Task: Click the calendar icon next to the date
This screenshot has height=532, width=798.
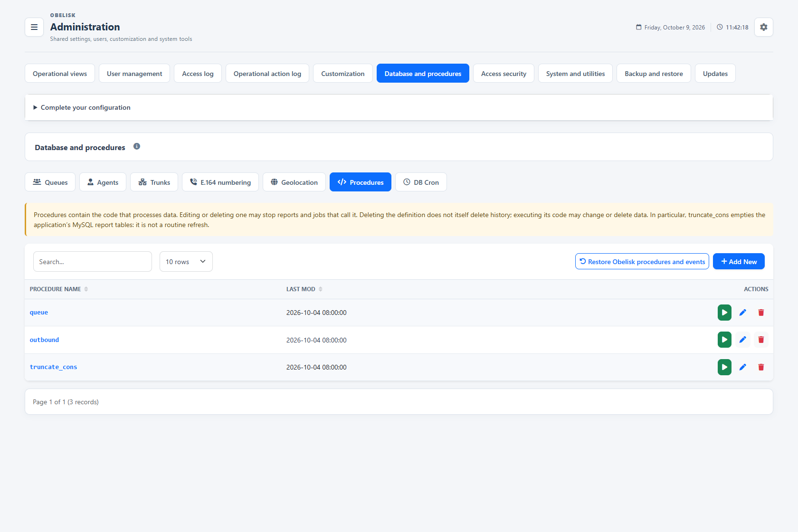Action: tap(639, 27)
